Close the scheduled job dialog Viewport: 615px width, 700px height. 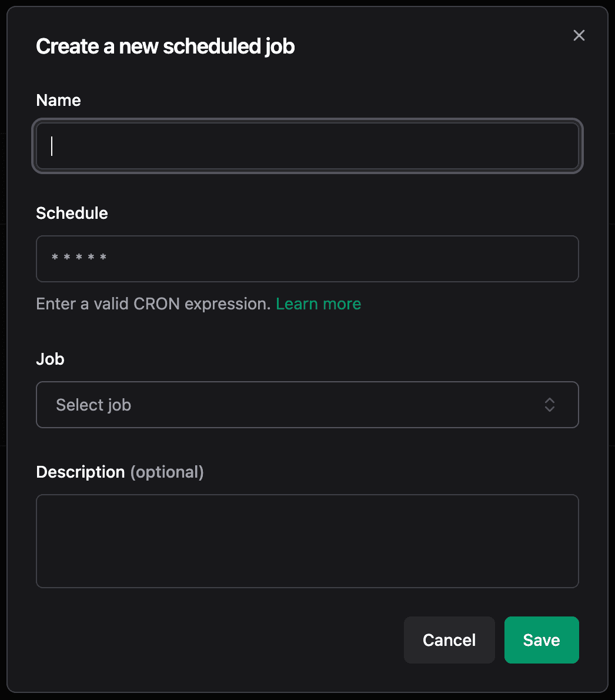pyautogui.click(x=579, y=36)
